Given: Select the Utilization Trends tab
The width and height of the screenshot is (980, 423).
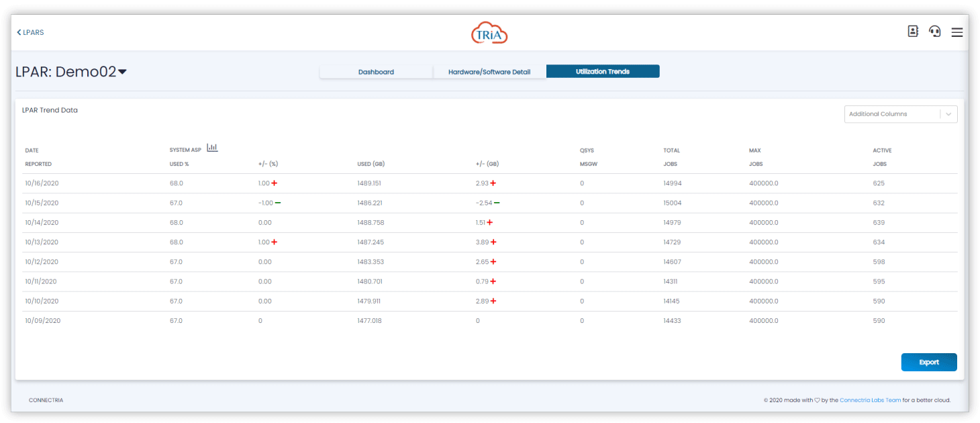Looking at the screenshot, I should [x=603, y=71].
